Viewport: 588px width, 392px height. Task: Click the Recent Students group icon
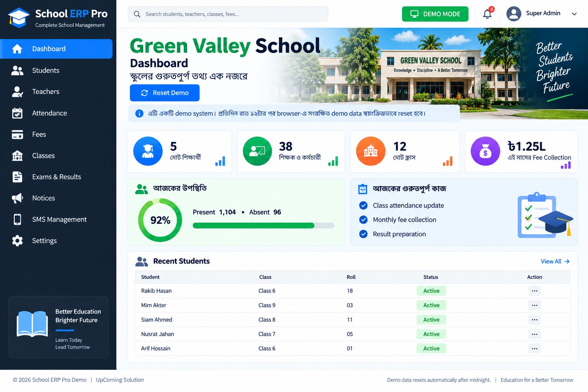pyautogui.click(x=142, y=261)
